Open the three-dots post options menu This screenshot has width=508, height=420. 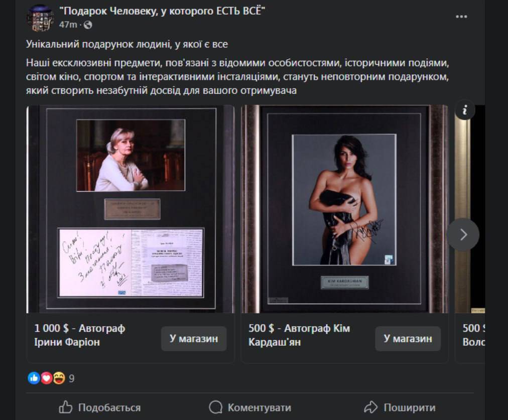tap(461, 17)
